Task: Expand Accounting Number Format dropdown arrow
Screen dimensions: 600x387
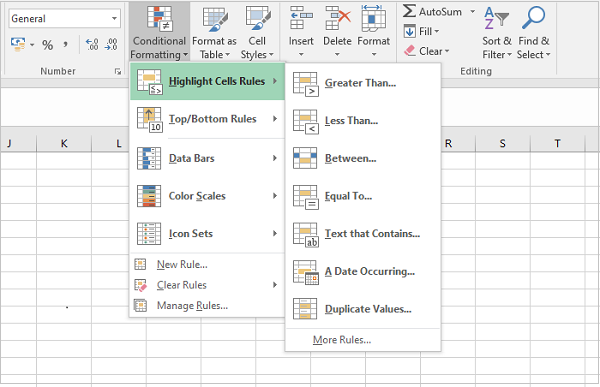Action: click(32, 45)
